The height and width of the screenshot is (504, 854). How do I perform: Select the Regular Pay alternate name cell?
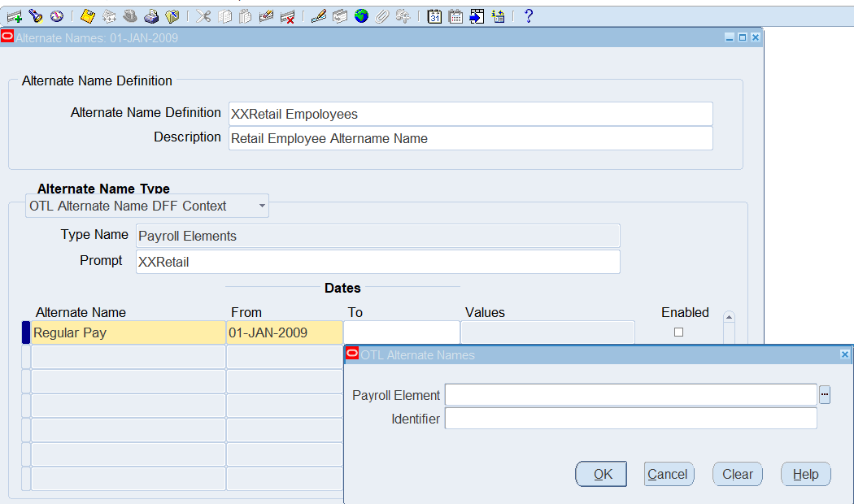(x=128, y=333)
